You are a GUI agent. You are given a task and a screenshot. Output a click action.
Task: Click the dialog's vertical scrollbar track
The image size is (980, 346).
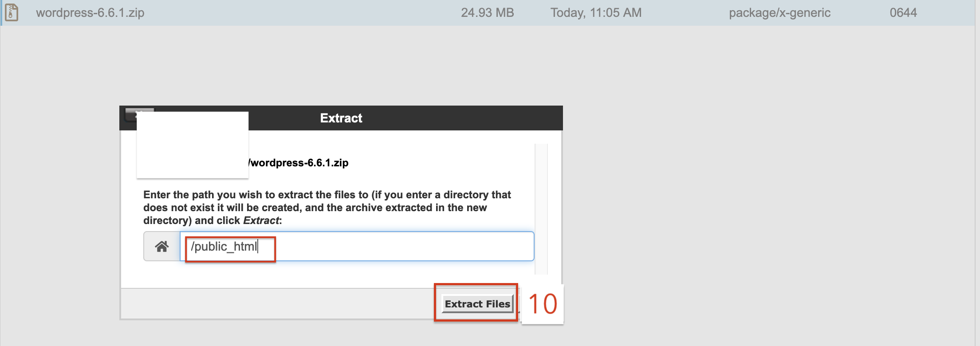[541, 208]
